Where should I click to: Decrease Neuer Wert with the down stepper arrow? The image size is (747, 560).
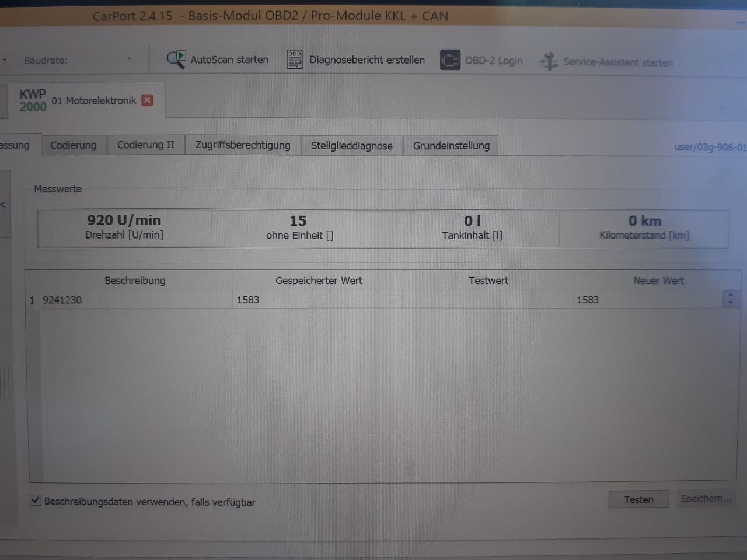click(731, 303)
